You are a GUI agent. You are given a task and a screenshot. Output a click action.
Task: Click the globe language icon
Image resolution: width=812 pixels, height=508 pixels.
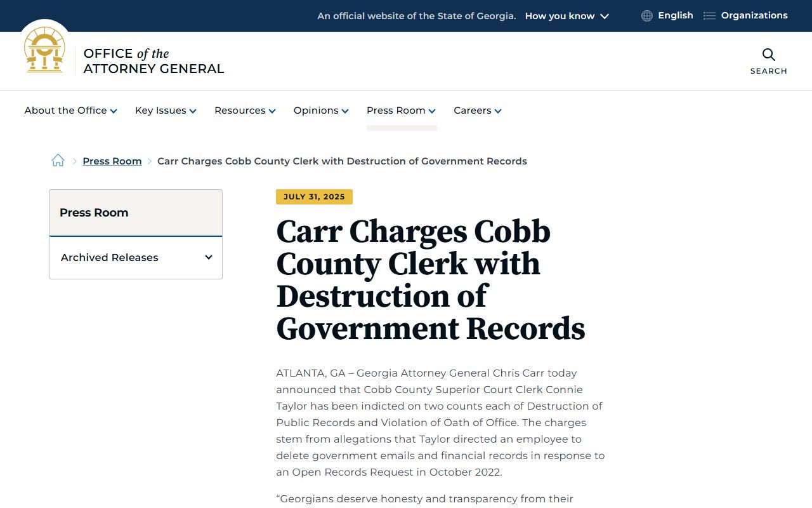coord(646,16)
